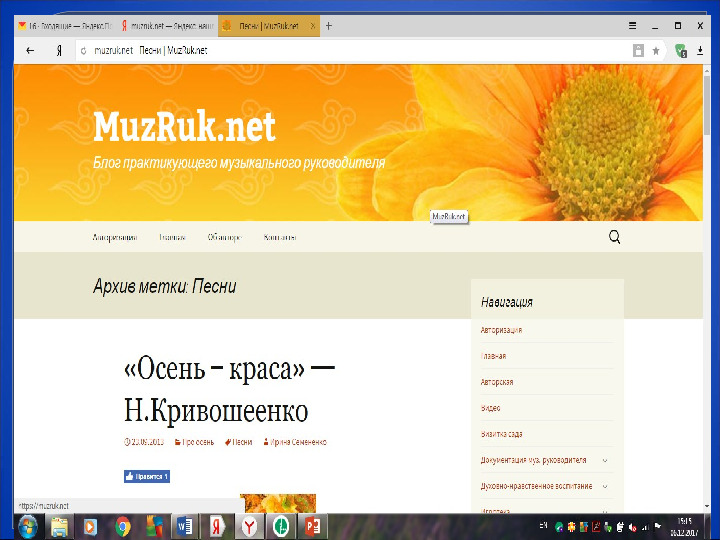
Task: Open Обо мне in the top site menu
Action: point(225,237)
